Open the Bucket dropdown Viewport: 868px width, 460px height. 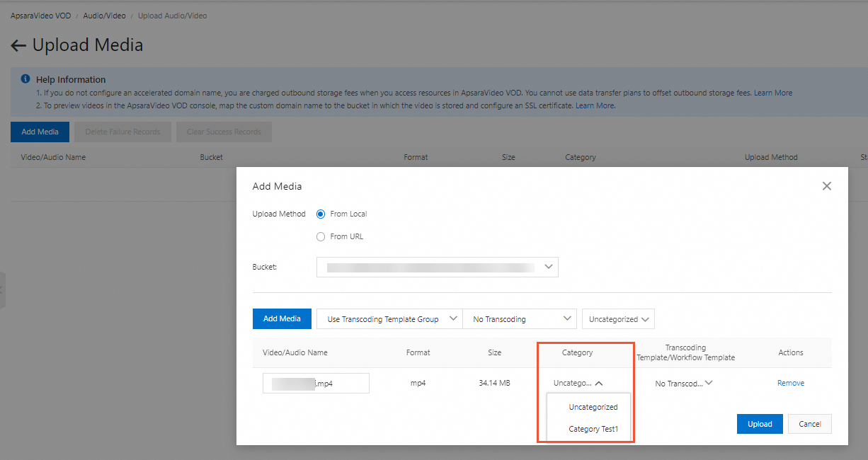tap(438, 267)
